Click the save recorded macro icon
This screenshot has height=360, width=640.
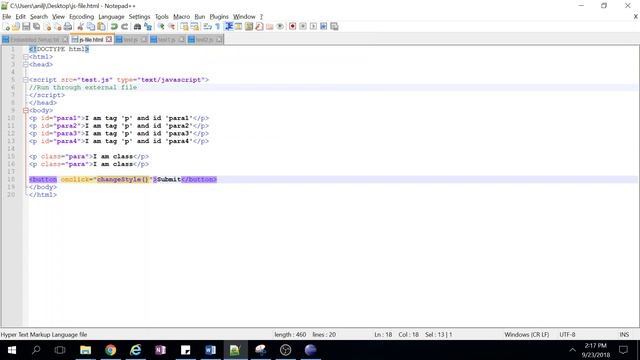[x=334, y=27]
